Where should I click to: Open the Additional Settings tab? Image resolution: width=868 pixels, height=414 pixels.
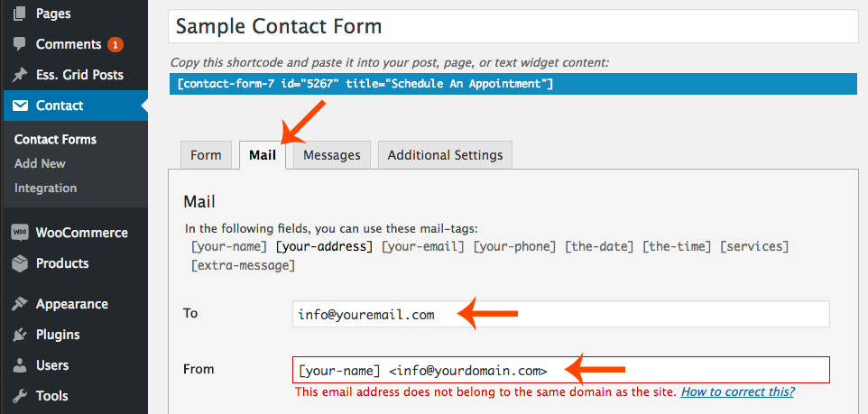click(445, 155)
